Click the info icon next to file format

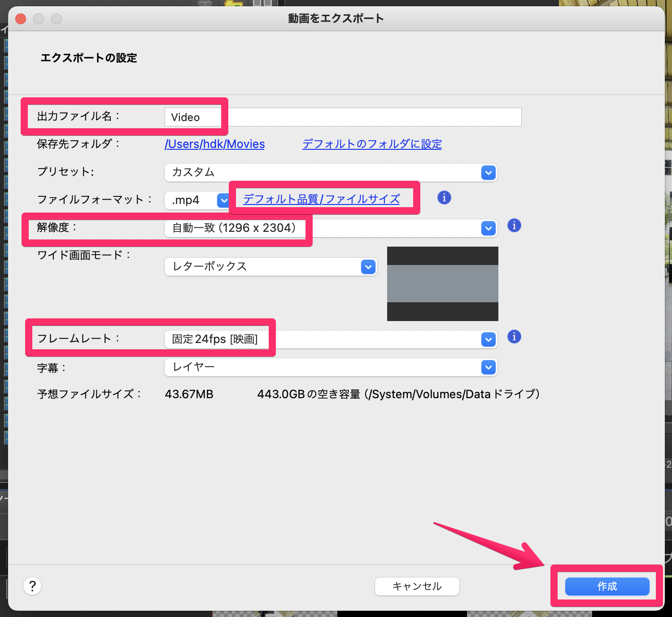[444, 197]
